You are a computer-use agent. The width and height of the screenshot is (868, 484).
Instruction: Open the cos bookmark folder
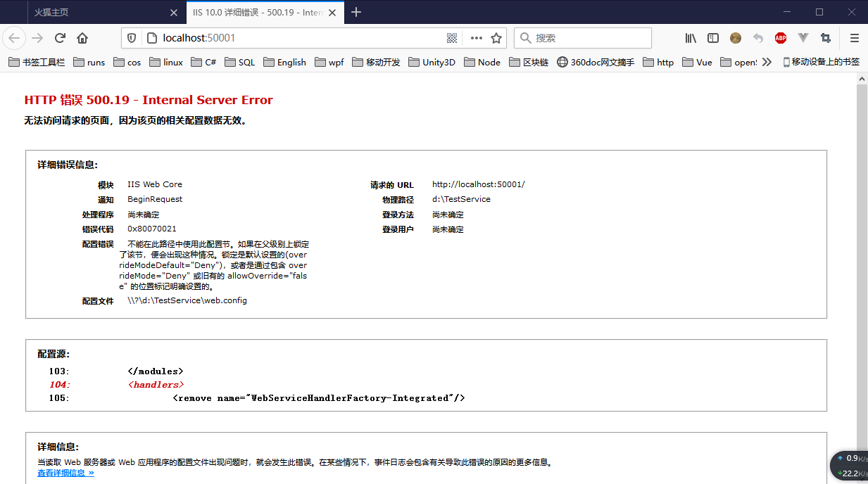[x=127, y=62]
